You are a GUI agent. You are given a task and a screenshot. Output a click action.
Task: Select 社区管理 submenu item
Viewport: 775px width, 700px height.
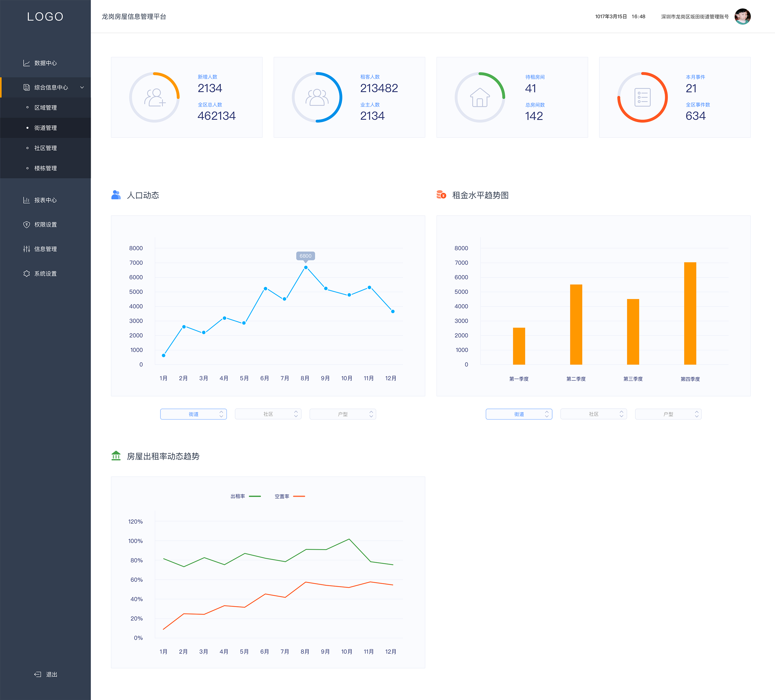45,148
